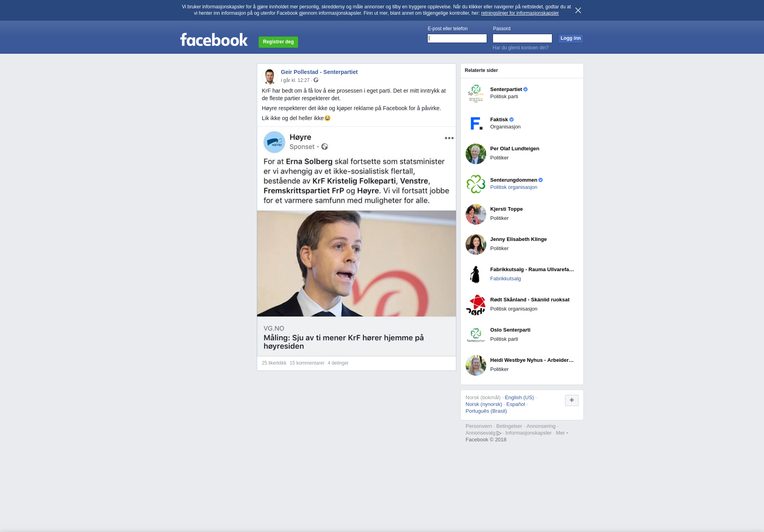Open the Faktisk 'F.' logo icon
The width and height of the screenshot is (764, 532).
(476, 124)
